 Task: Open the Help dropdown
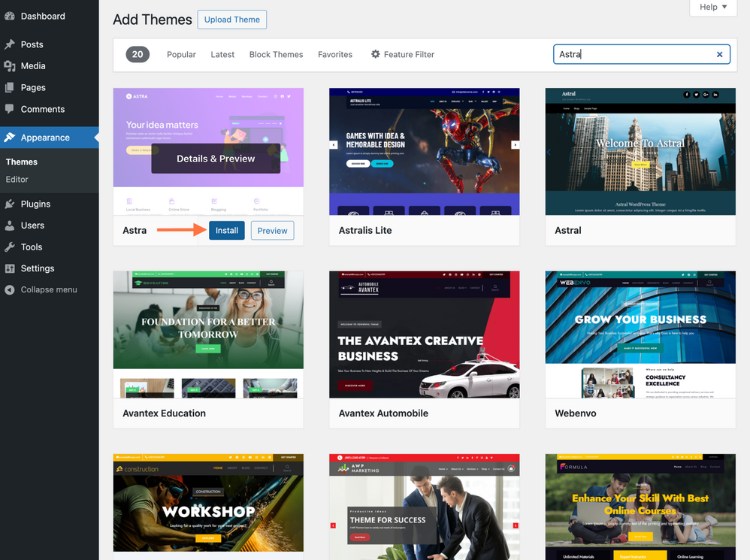(x=712, y=7)
